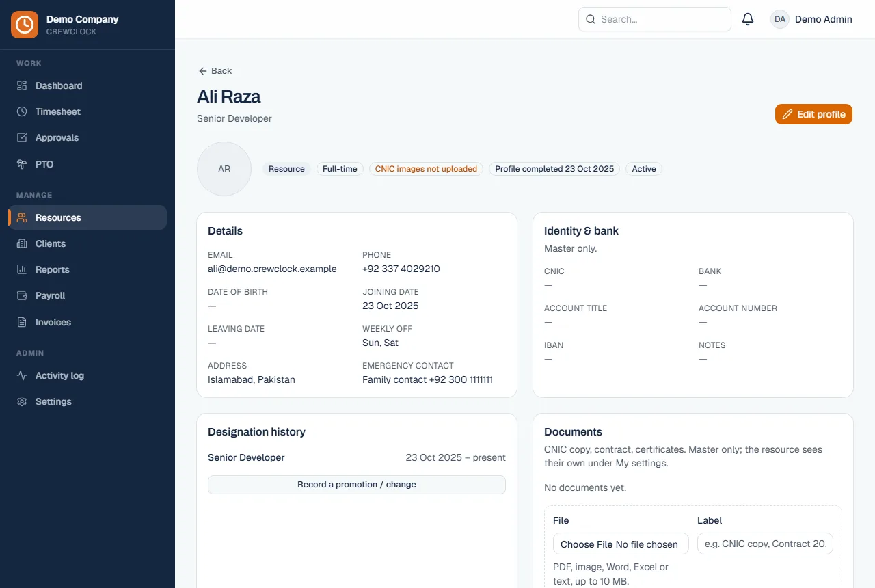Screen dimensions: 875x588
Task: Click the Clients building icon
Action: click(x=22, y=243)
